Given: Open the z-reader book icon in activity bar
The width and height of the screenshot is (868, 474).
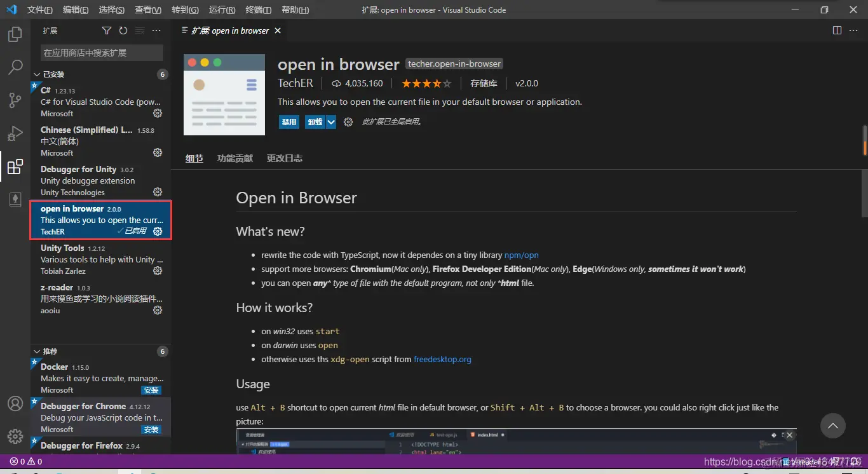Looking at the screenshot, I should pos(15,200).
